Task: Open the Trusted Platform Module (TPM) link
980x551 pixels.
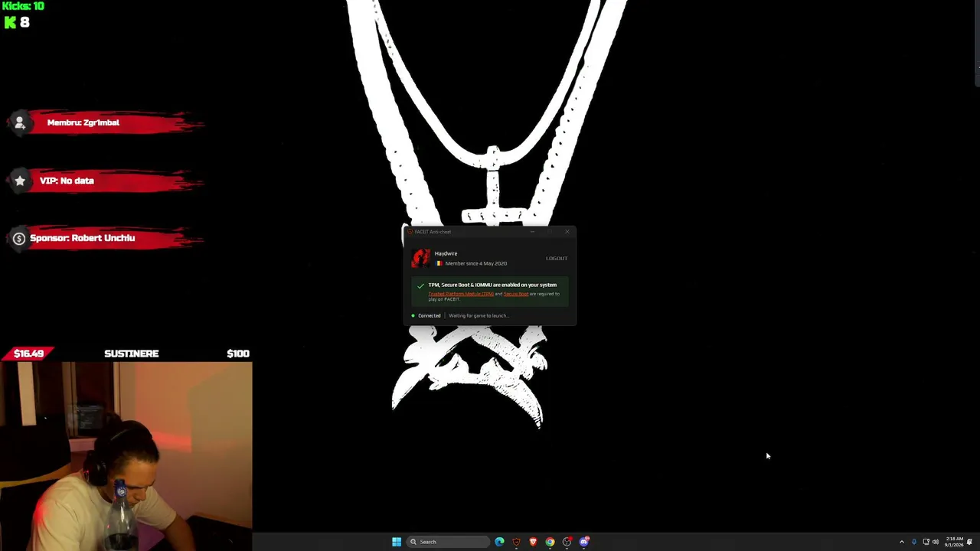Action: point(461,294)
